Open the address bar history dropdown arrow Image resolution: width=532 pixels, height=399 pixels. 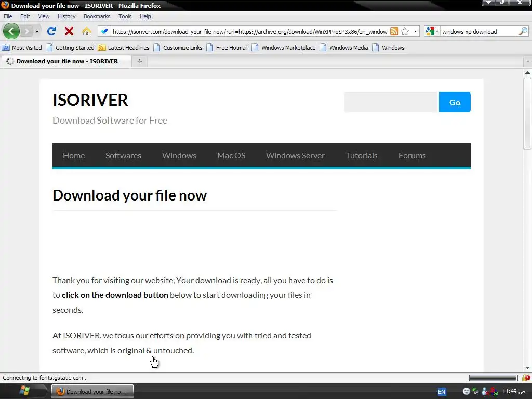[x=415, y=32]
